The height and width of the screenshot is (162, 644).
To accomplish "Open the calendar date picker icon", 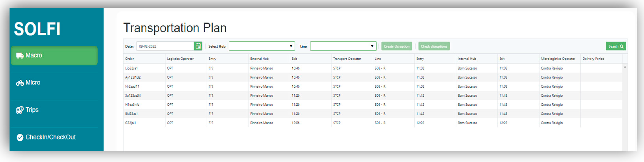I will (x=198, y=46).
